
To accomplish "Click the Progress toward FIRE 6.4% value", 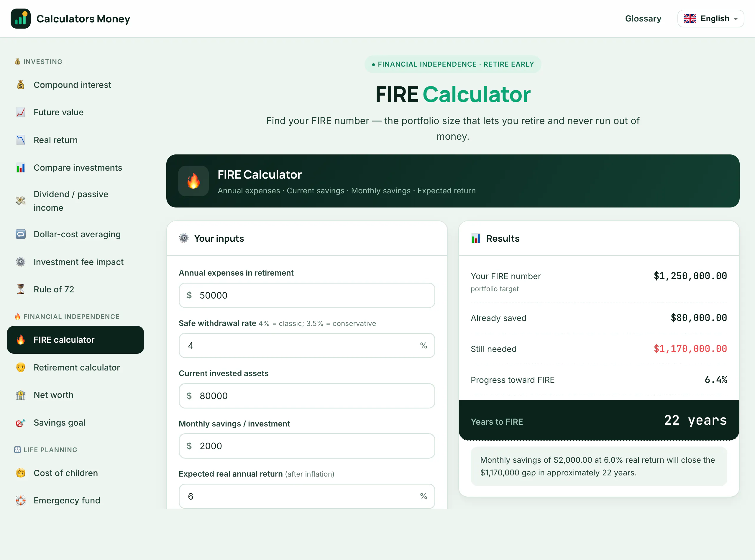I will pyautogui.click(x=716, y=380).
